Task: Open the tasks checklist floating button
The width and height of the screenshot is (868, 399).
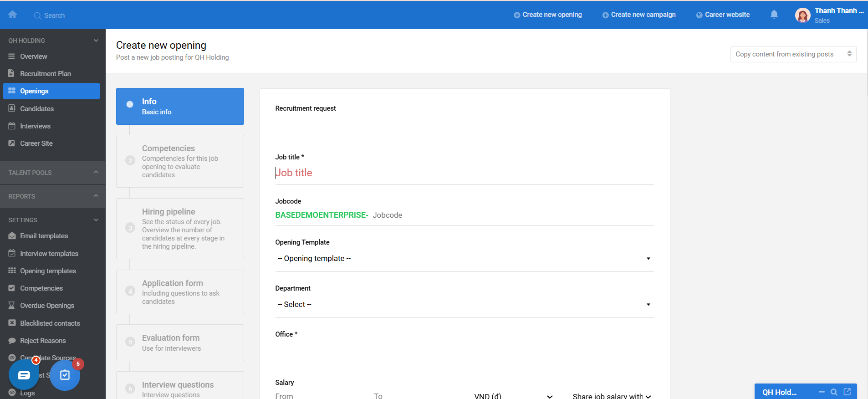Action: point(65,375)
